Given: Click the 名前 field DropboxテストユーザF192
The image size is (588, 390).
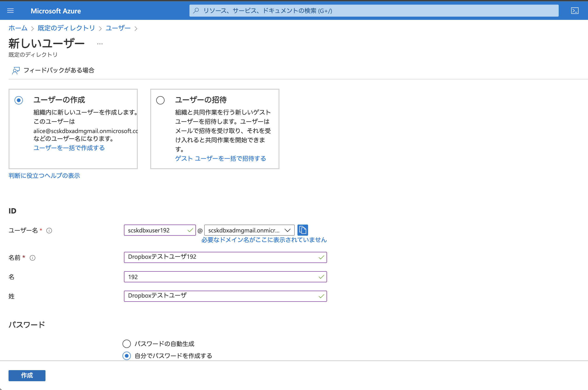Looking at the screenshot, I should pos(225,257).
